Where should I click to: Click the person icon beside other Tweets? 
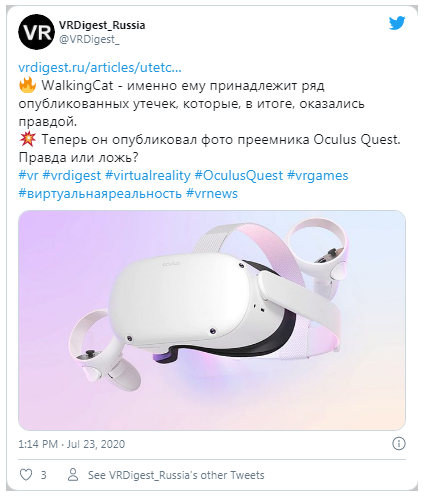(x=73, y=475)
